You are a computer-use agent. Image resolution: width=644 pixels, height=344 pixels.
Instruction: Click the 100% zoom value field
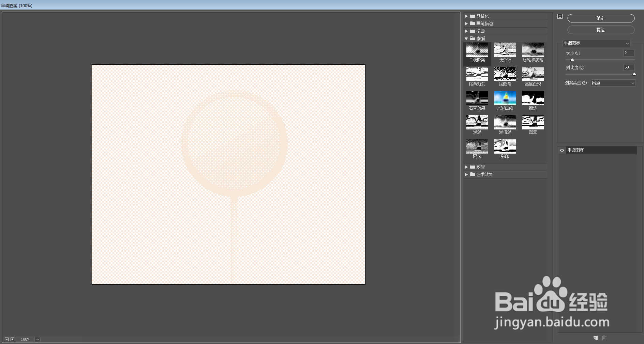coord(25,339)
